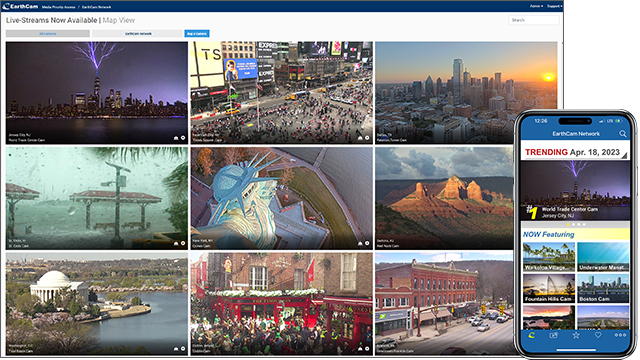
Task: Click round icon on Dublin pub feed
Action: coord(367,349)
